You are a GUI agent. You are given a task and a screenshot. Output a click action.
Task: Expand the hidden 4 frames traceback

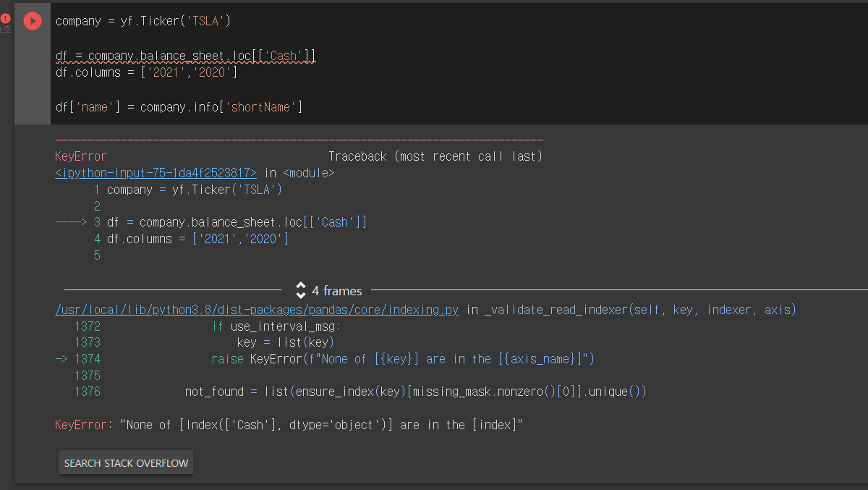(329, 291)
